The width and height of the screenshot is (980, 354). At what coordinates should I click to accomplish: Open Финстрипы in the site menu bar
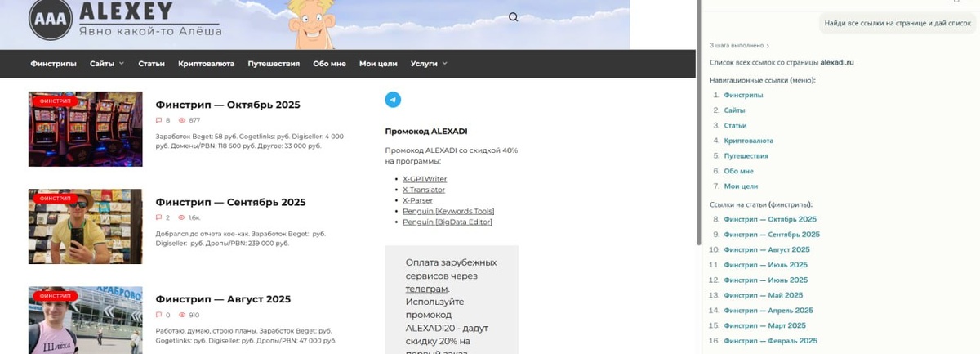click(53, 63)
